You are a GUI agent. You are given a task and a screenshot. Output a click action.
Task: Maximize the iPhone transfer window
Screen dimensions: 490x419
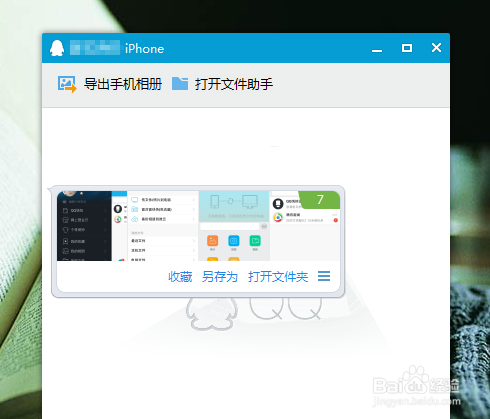pos(407,48)
